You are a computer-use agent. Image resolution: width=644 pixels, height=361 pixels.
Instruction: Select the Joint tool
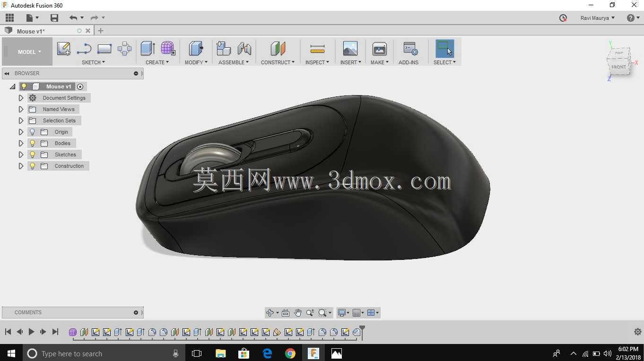[244, 48]
